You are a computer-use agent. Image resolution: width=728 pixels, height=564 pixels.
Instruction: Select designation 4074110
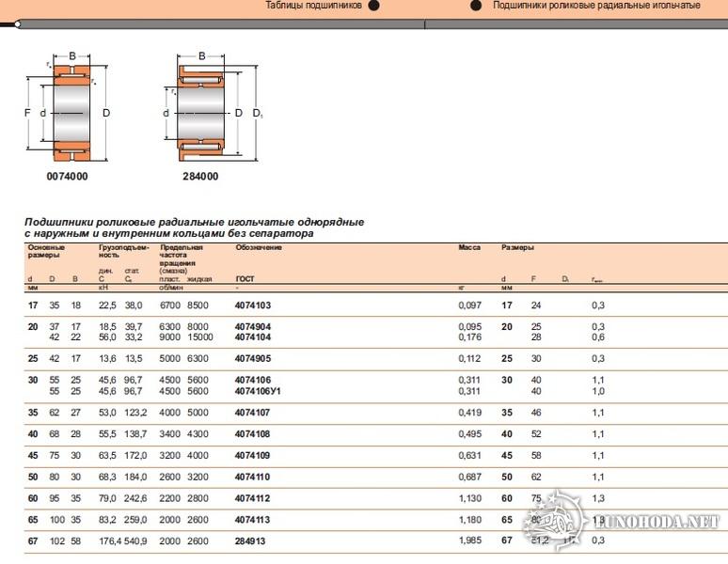pos(253,477)
